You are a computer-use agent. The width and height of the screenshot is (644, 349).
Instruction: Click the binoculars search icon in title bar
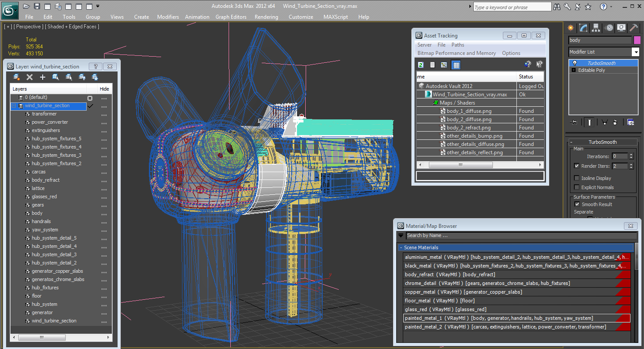pyautogui.click(x=557, y=7)
